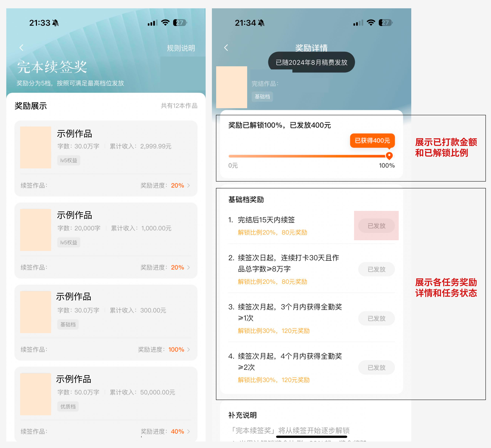
Task: Tap 已发放 button for 4个月内获得全勤奖 task
Action: pos(376,367)
